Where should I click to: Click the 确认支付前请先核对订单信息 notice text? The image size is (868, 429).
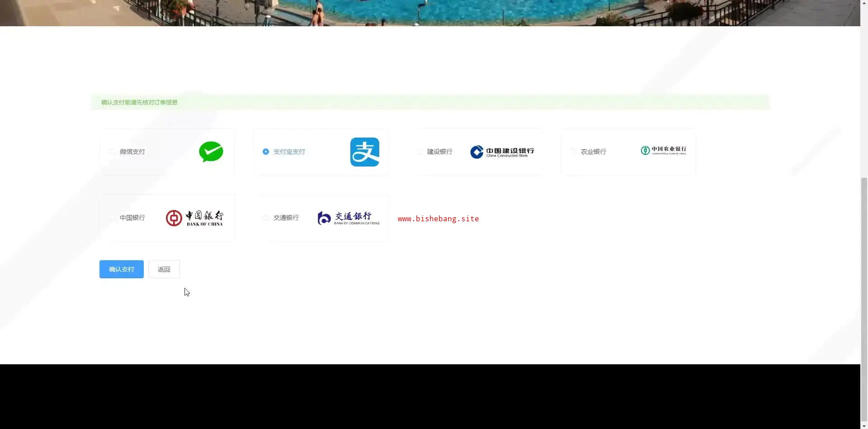pos(139,102)
